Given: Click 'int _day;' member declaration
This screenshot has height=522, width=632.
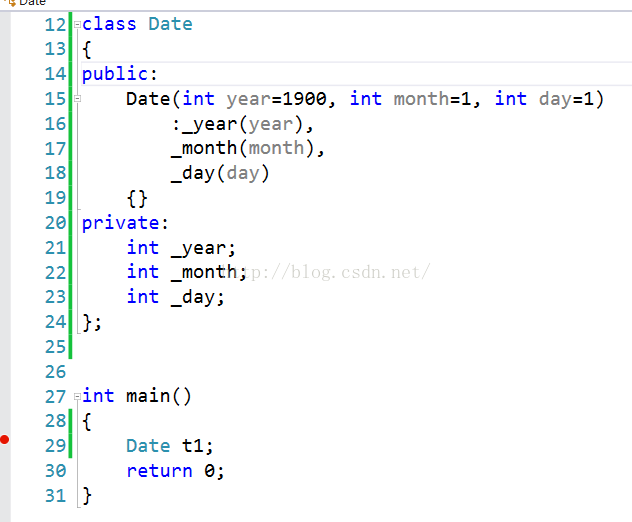Looking at the screenshot, I should [176, 297].
